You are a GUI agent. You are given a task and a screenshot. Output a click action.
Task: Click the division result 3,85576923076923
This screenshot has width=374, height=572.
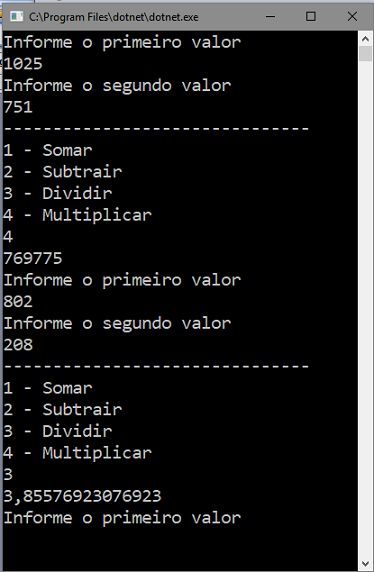tap(82, 496)
